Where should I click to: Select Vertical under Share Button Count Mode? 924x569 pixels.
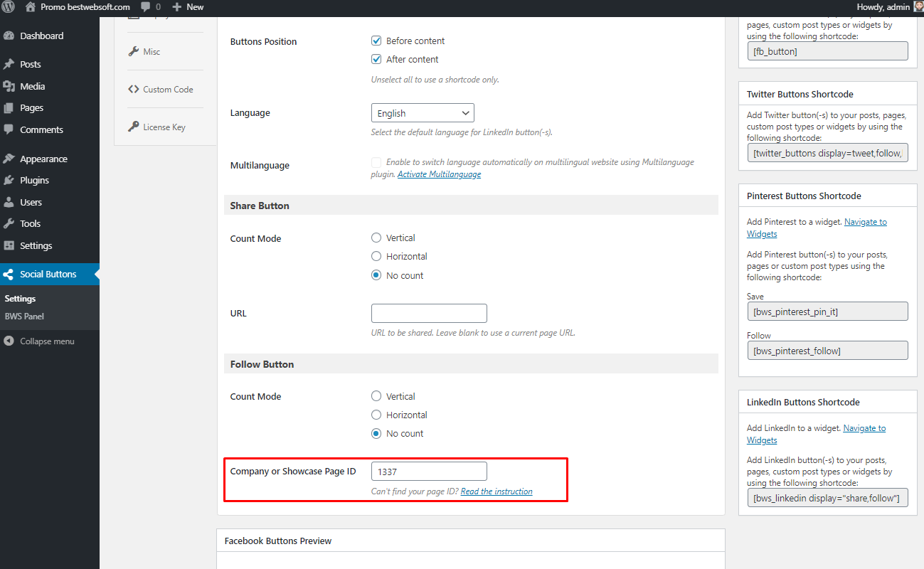[x=376, y=238]
